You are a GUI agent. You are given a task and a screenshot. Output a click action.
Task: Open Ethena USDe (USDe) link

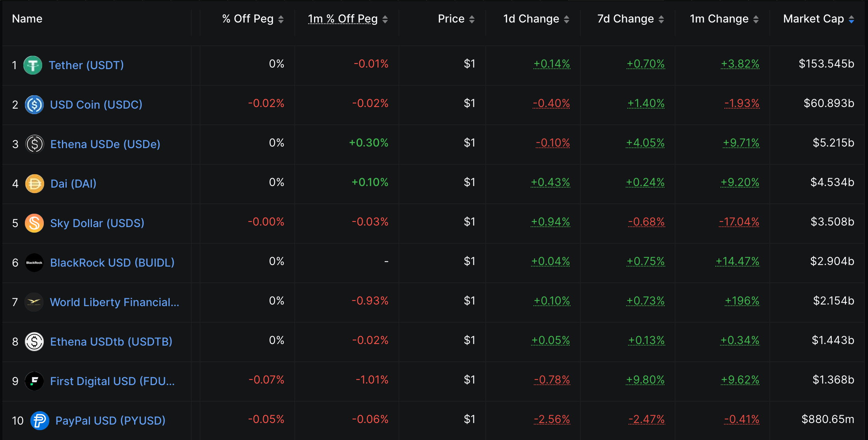pos(105,144)
